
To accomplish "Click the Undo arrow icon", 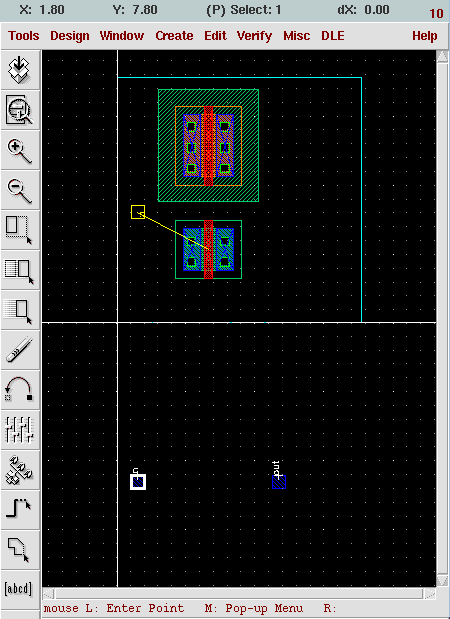I will click(19, 390).
